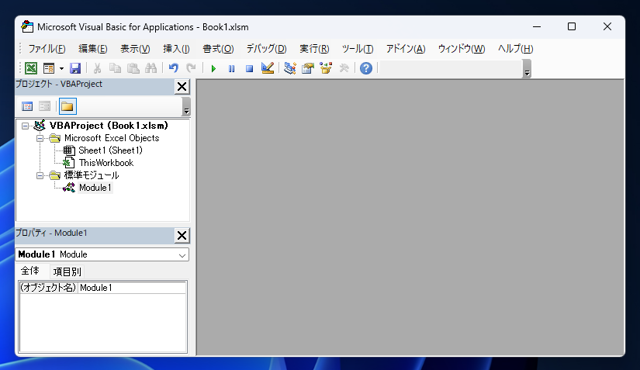Switch to the 項目別 properties tab
This screenshot has width=640, height=370.
pos(67,272)
